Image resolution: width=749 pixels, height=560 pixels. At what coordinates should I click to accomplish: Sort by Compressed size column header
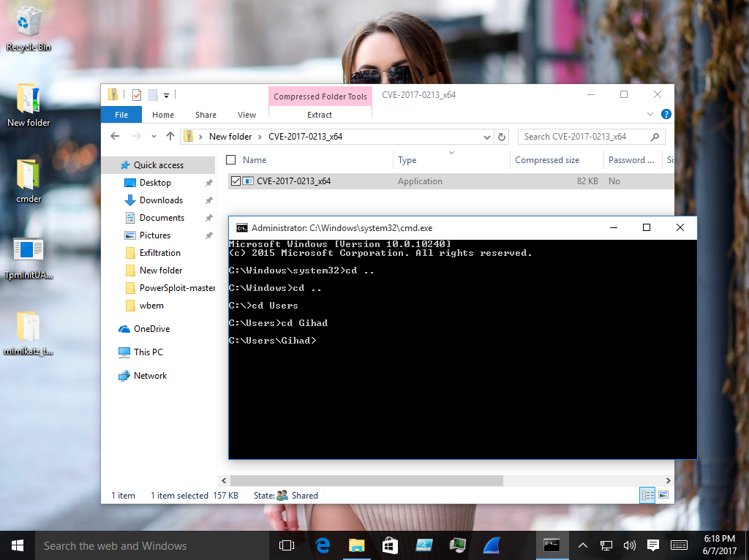pyautogui.click(x=547, y=160)
